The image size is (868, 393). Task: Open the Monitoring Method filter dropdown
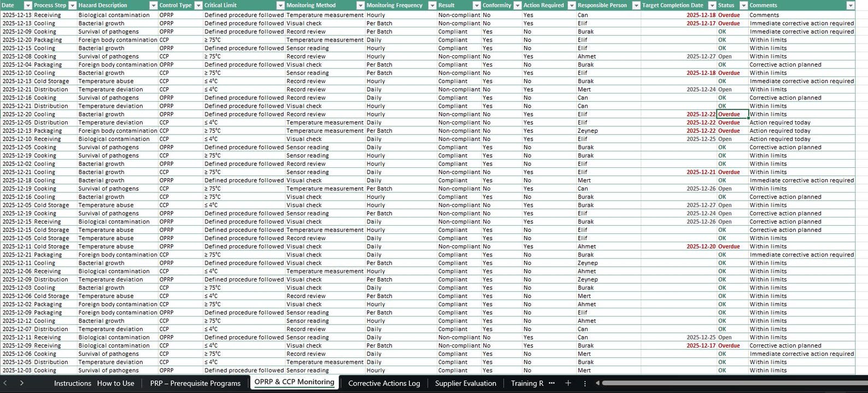click(x=360, y=5)
